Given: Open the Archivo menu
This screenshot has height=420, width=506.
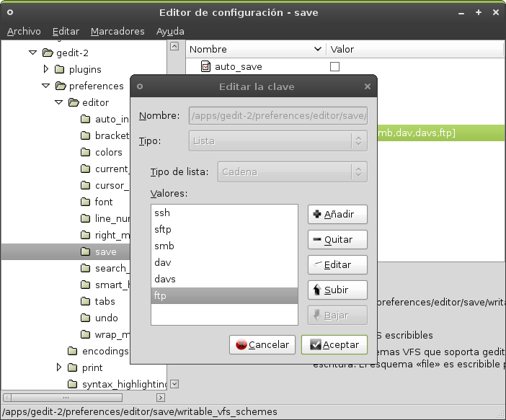Looking at the screenshot, I should pyautogui.click(x=24, y=31).
